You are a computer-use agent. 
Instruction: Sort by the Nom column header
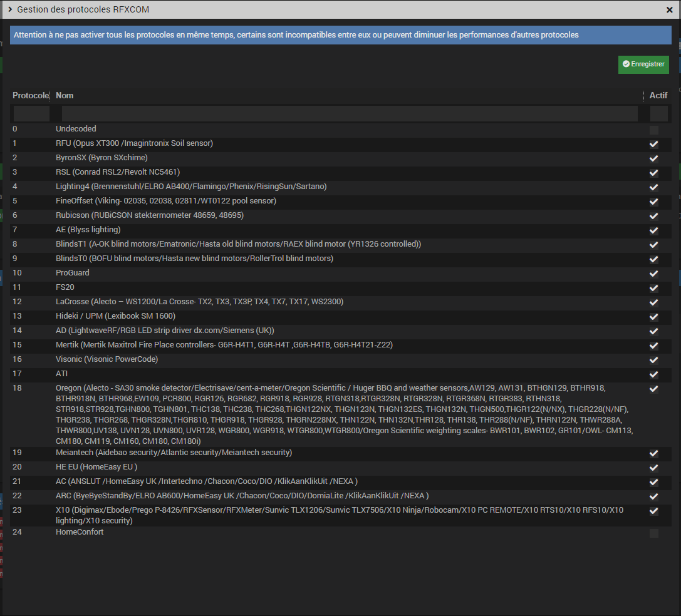point(65,96)
